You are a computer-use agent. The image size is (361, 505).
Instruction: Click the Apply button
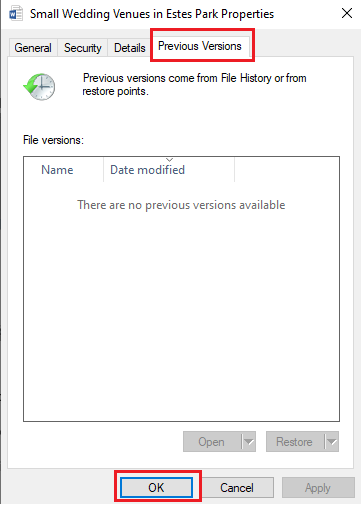point(318,488)
